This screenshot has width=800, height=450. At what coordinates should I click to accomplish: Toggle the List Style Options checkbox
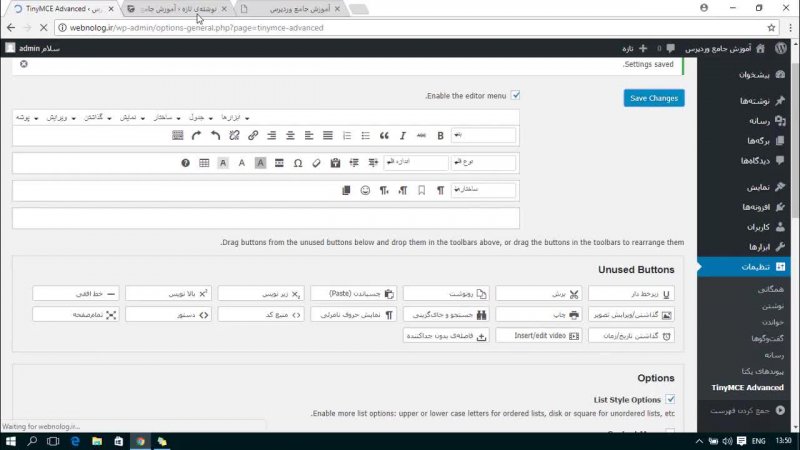click(670, 400)
